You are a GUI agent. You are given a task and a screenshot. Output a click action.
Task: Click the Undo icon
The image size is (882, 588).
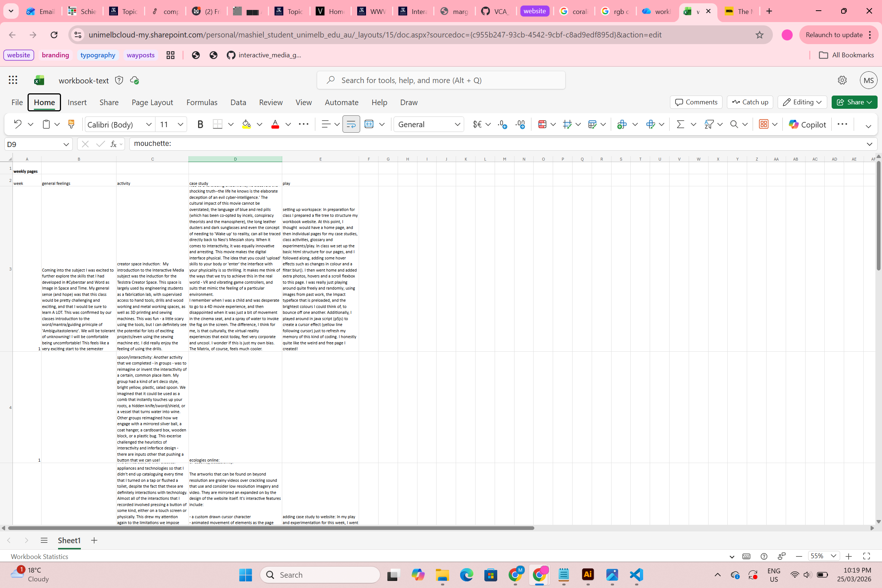tap(17, 124)
